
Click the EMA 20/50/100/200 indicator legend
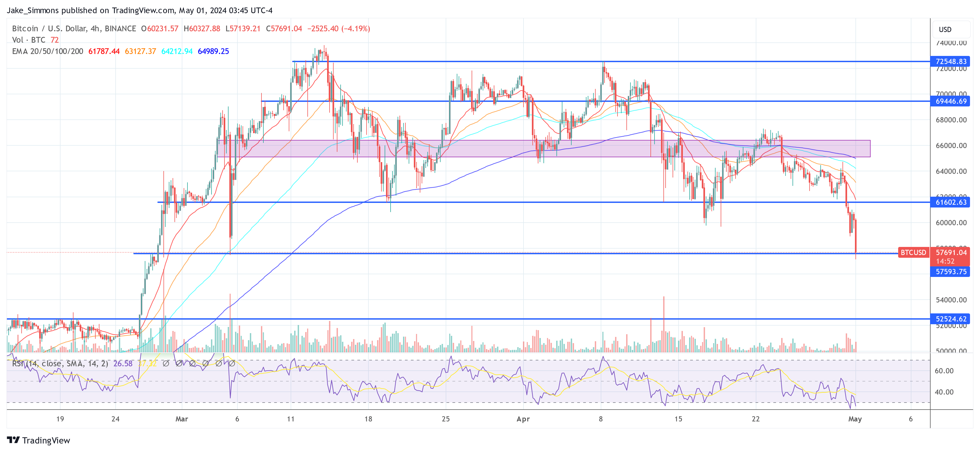point(48,51)
